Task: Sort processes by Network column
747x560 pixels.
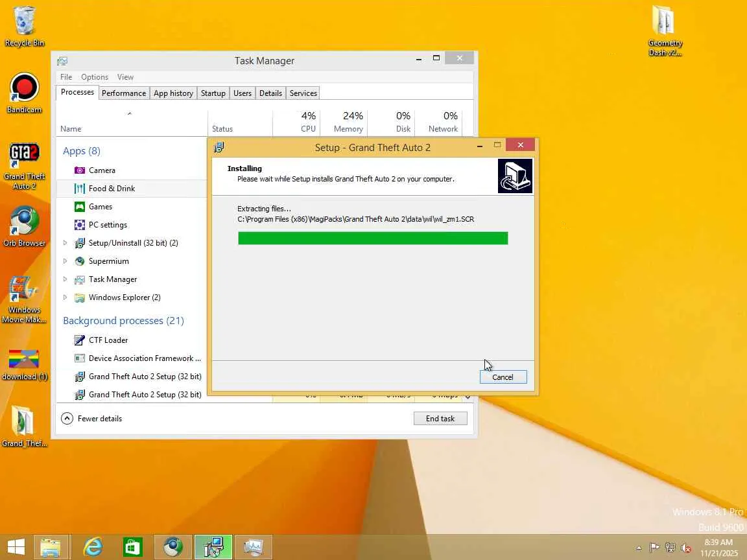Action: 438,124
